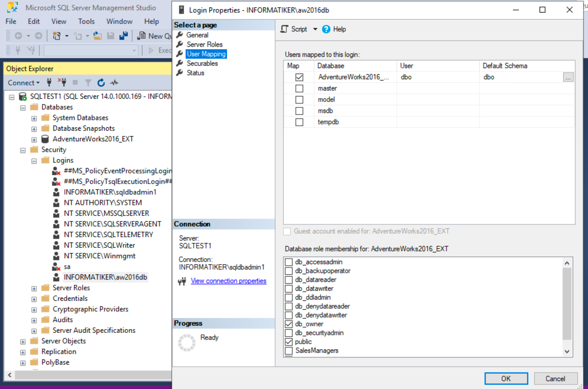Check the Map box for msdb database

[299, 111]
